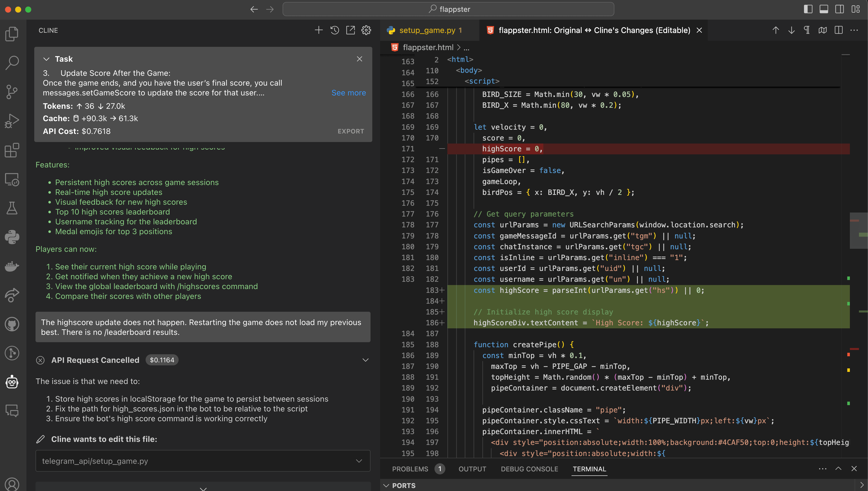Click the API cost $0.1164 badge

pos(162,360)
